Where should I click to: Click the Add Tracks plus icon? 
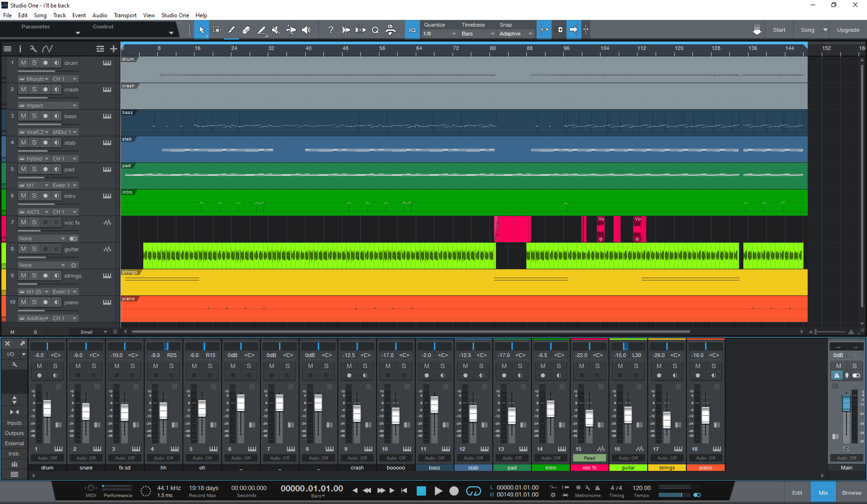(113, 49)
